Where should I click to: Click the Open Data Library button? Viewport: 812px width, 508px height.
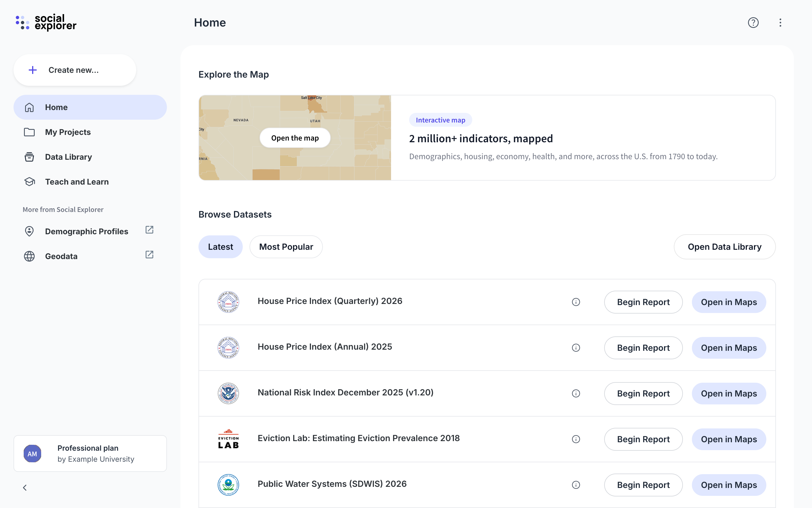pyautogui.click(x=724, y=247)
